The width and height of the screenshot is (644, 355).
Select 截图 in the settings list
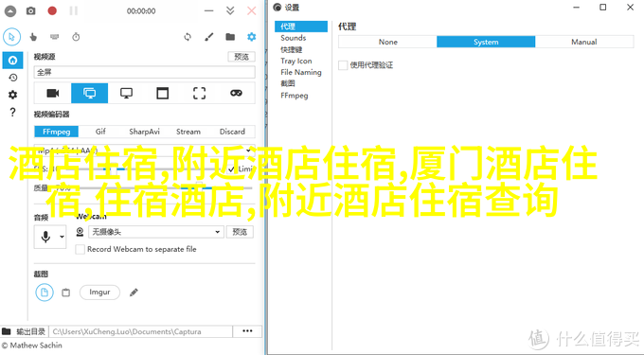(x=288, y=83)
